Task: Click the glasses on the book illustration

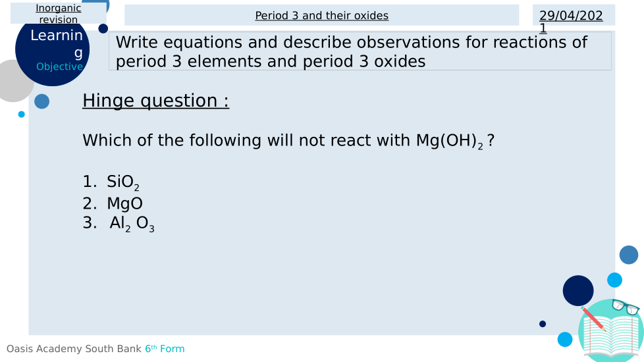Action: click(625, 307)
